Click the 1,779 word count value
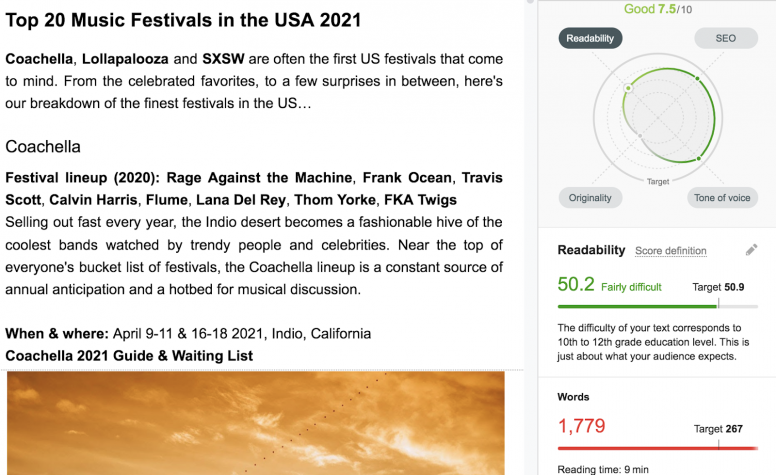776x475 pixels. [x=581, y=426]
